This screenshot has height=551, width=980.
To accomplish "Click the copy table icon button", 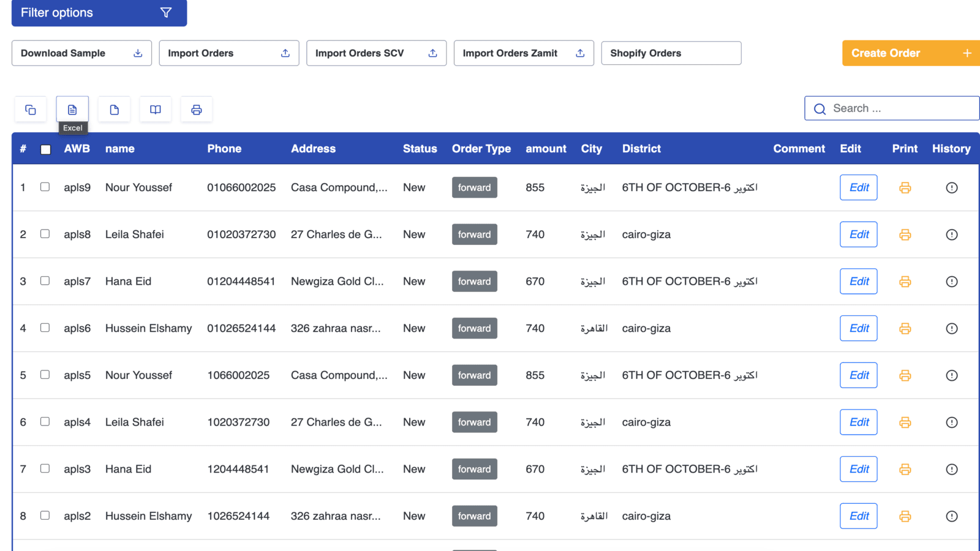I will coord(31,110).
